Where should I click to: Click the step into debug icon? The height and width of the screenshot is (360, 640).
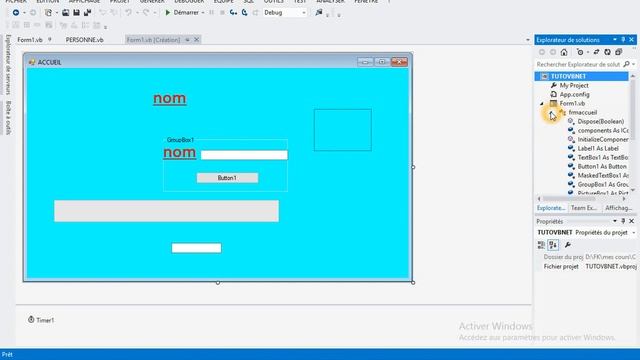pos(233,13)
